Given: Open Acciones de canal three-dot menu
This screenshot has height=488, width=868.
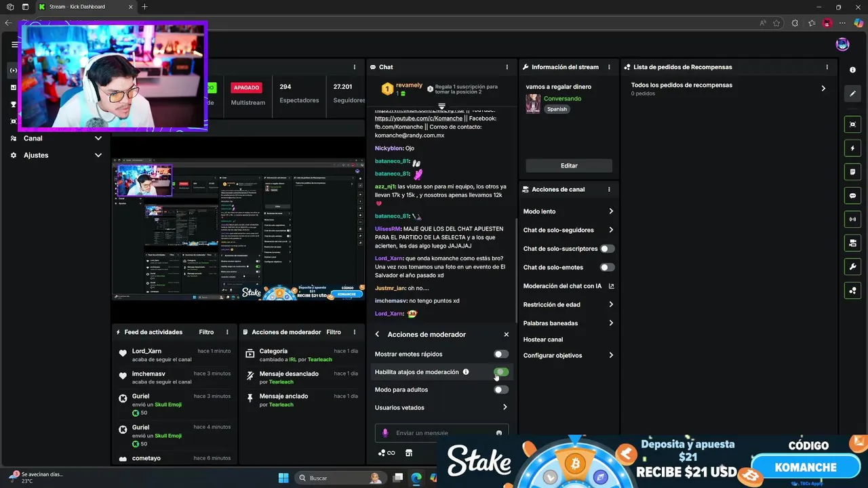Looking at the screenshot, I should tap(609, 190).
